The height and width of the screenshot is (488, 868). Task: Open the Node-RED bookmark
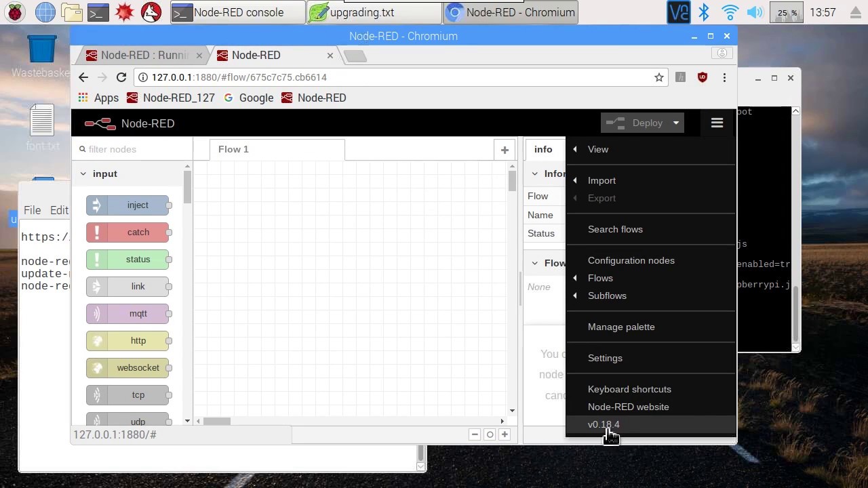314,98
